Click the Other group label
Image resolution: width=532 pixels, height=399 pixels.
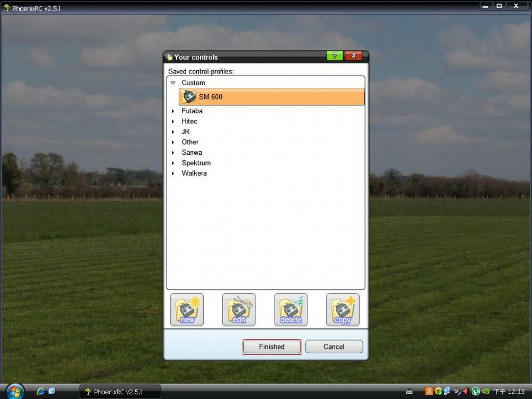190,142
